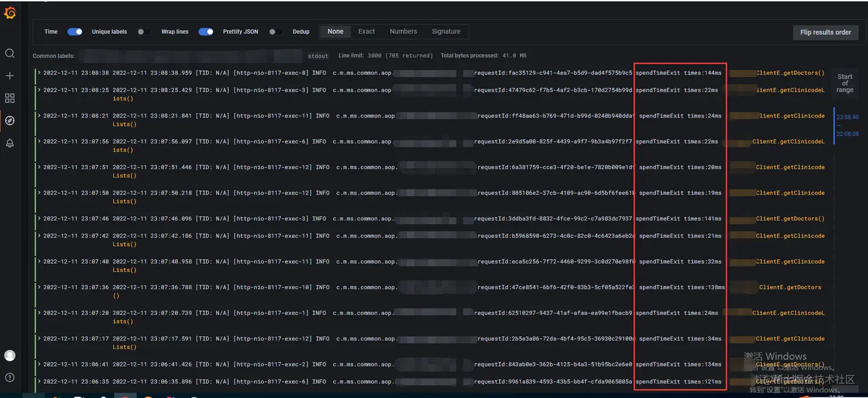868x398 pixels.
Task: Toggle the Wrap lines switch
Action: pyautogui.click(x=206, y=32)
